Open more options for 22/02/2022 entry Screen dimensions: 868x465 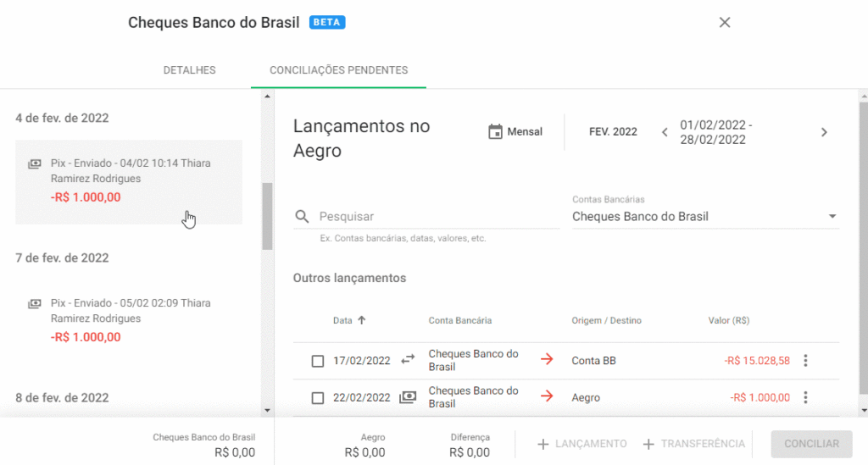point(805,397)
